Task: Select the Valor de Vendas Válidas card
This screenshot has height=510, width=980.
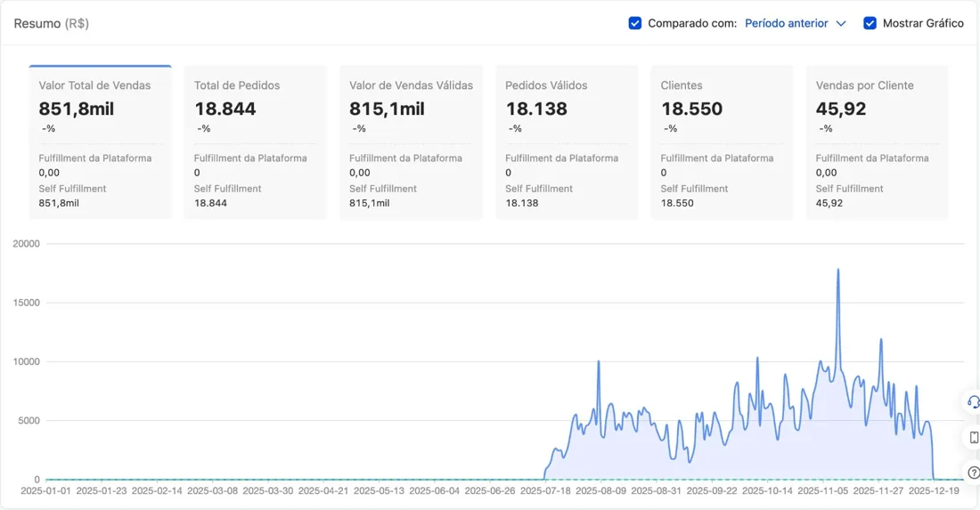Action: pos(411,142)
